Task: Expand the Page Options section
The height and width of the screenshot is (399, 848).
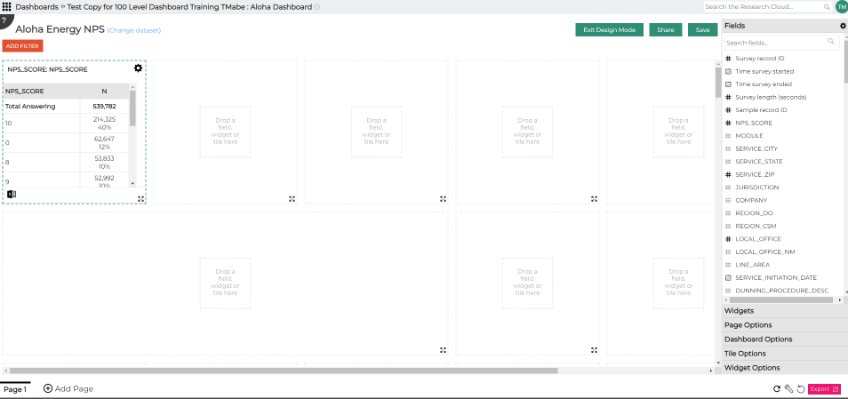Action: point(784,325)
